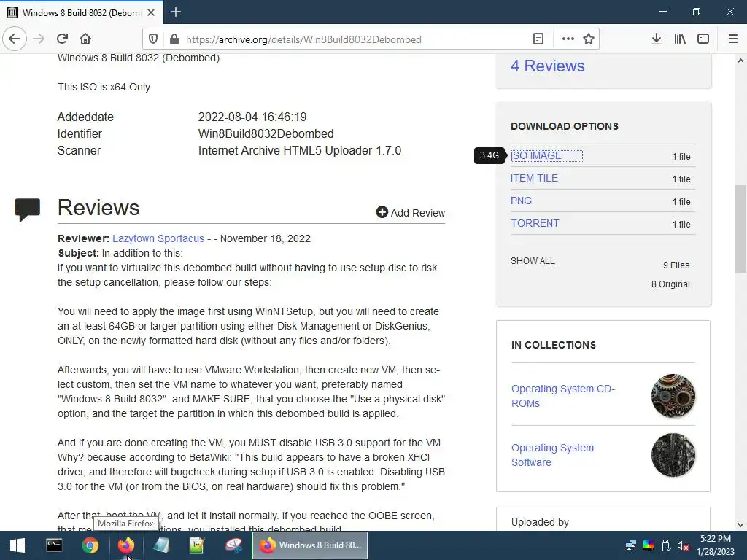Open the Firefox hamburger menu

pos(733,39)
